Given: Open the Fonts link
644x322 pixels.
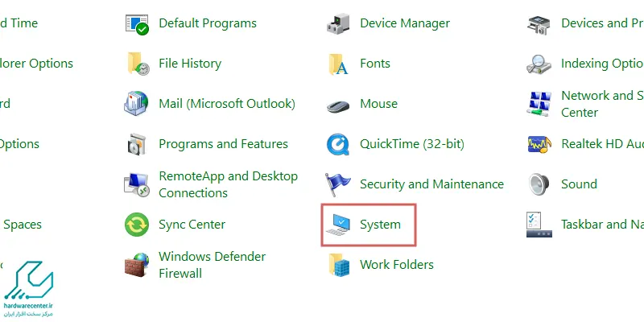Looking at the screenshot, I should [375, 64].
